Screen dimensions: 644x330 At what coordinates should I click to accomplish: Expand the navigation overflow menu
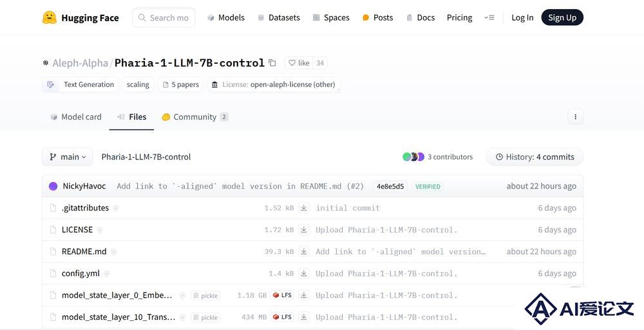(489, 17)
